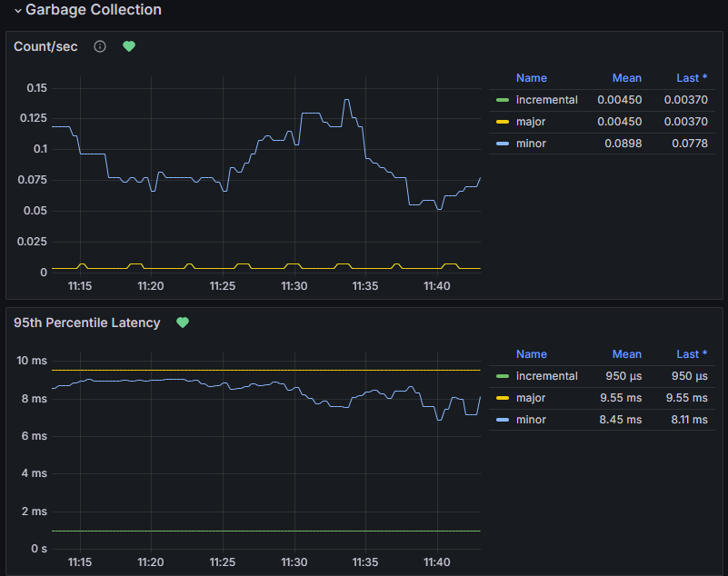
Task: Toggle the minor series in Latency legend
Action: [531, 420]
